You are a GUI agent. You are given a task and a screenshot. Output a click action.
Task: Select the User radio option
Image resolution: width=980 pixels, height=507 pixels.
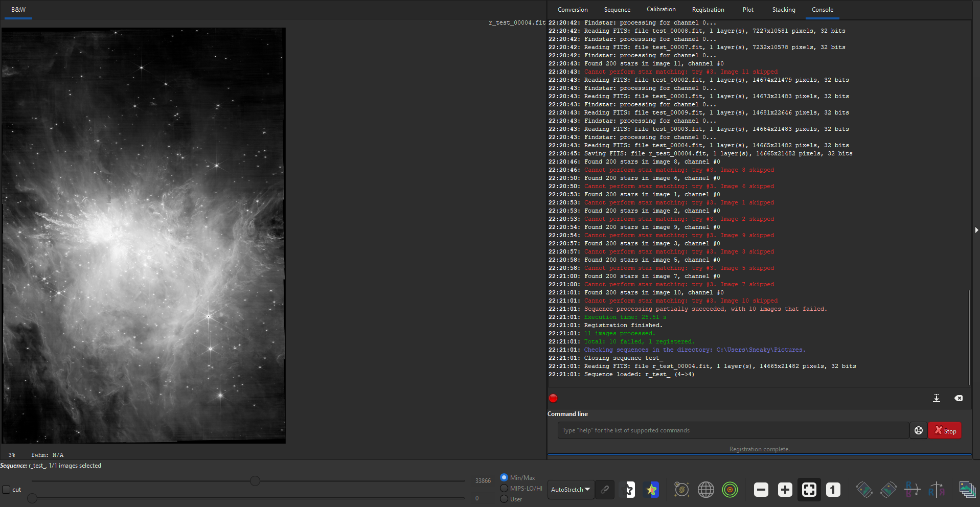click(504, 499)
